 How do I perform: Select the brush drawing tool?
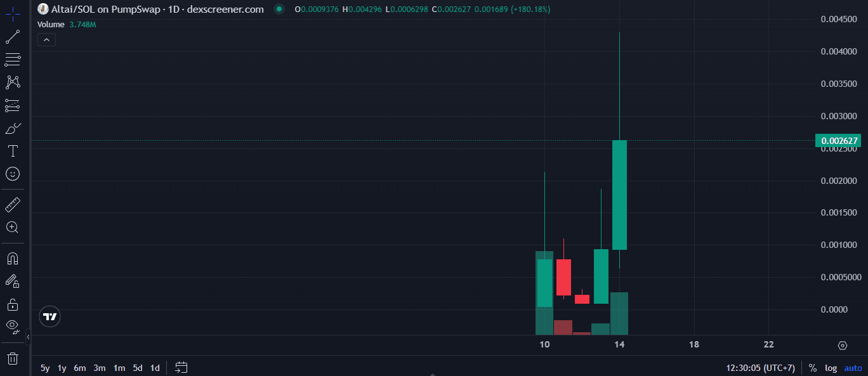point(13,129)
